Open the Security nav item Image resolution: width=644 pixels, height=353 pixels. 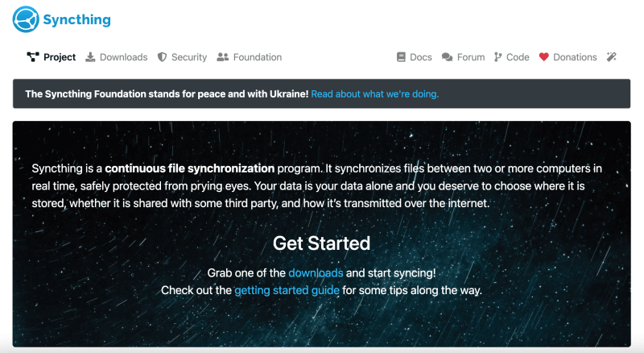click(189, 57)
